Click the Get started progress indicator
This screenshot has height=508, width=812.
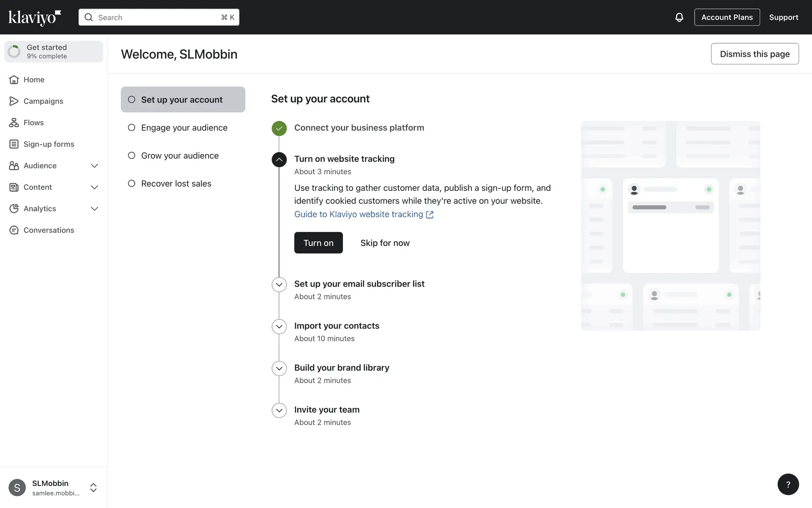[x=14, y=52]
